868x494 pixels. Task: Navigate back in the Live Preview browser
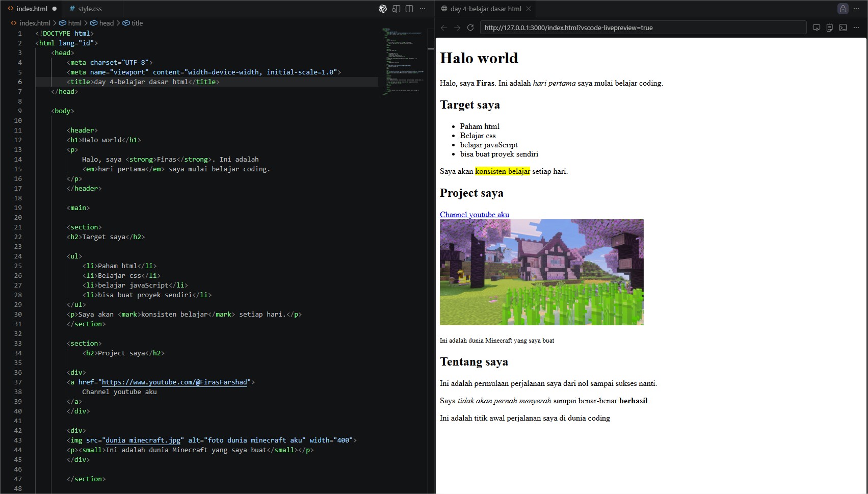pos(444,28)
